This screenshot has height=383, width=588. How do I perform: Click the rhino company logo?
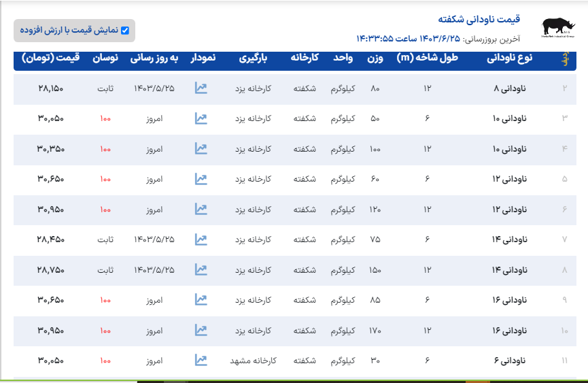click(557, 27)
